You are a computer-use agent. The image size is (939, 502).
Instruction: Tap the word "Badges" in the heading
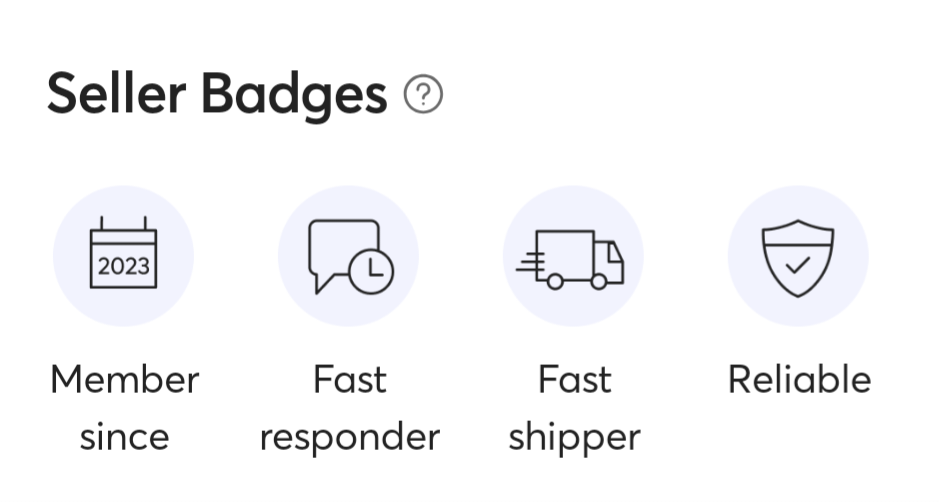[x=293, y=96]
